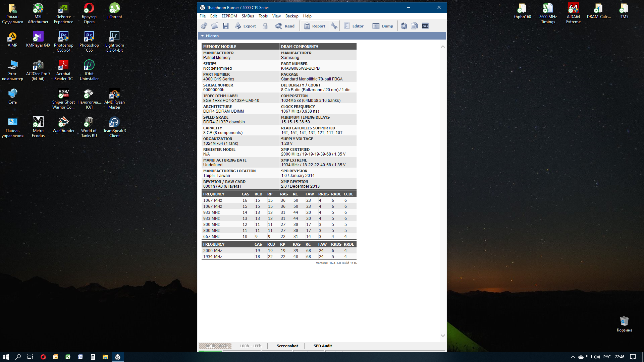
Task: Open the SMBus menu
Action: (x=248, y=16)
